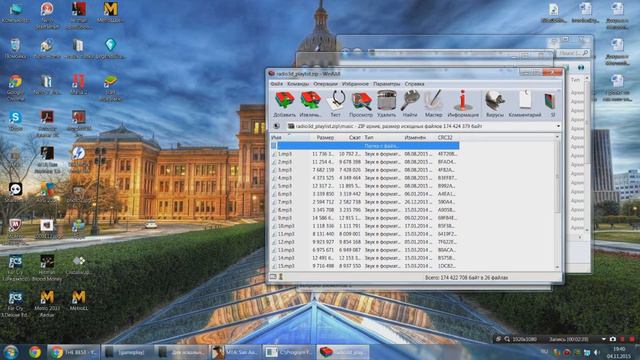Click the volume icon in system tray
Image resolution: width=640 pixels, height=360 pixels.
(596, 352)
